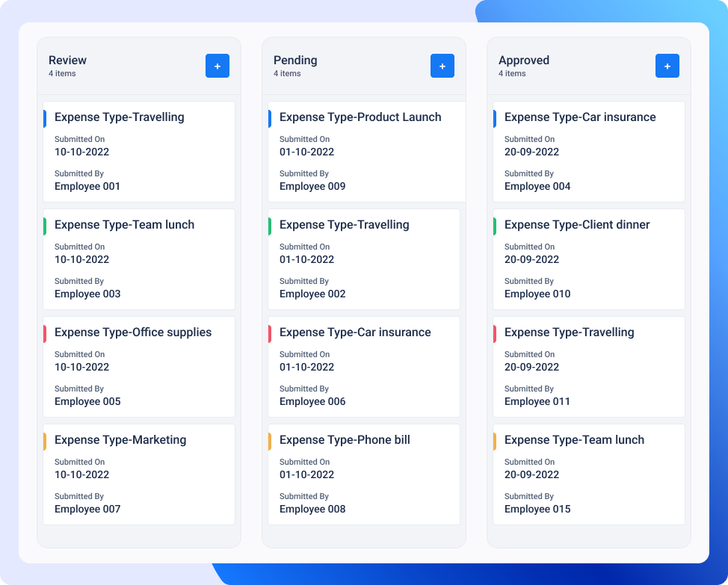The image size is (728, 585).
Task: Select Pending column Car insurance title
Action: pyautogui.click(x=355, y=332)
